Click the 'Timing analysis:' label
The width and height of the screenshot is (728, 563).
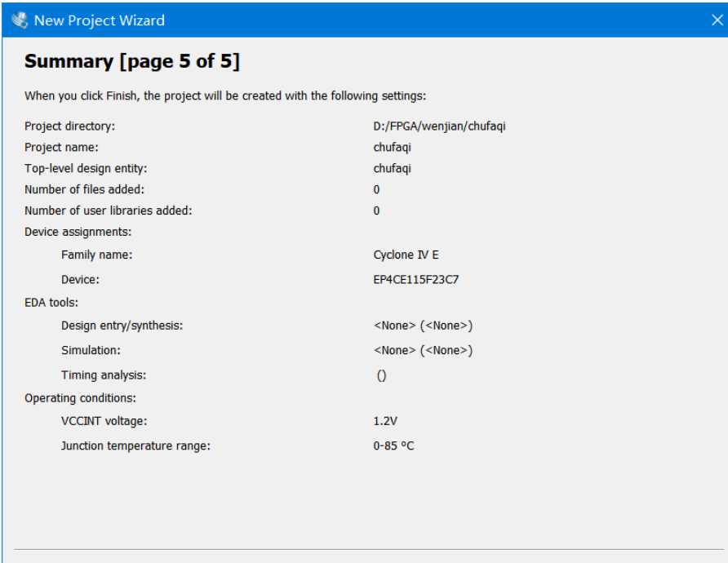104,375
